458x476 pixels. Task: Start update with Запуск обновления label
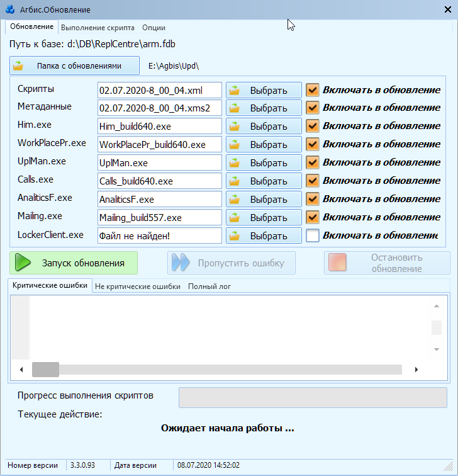(x=83, y=263)
